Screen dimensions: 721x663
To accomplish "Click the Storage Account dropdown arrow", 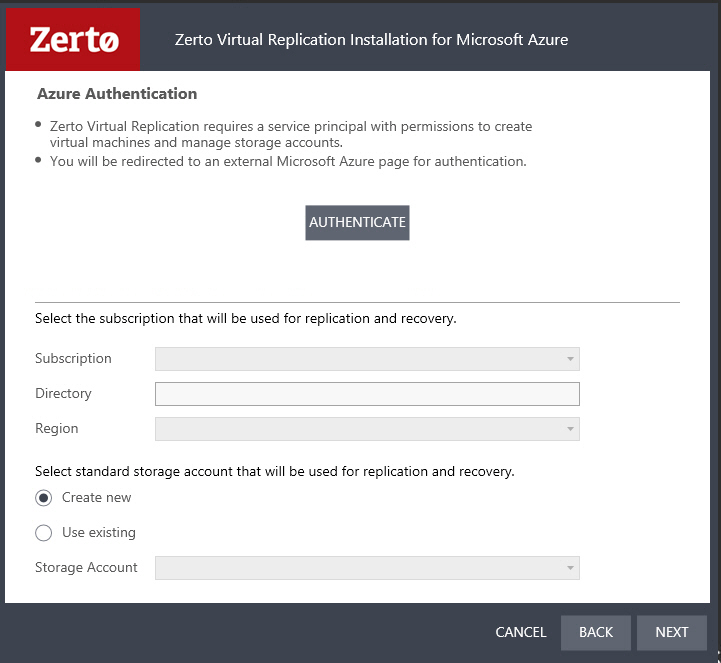I will pyautogui.click(x=570, y=568).
